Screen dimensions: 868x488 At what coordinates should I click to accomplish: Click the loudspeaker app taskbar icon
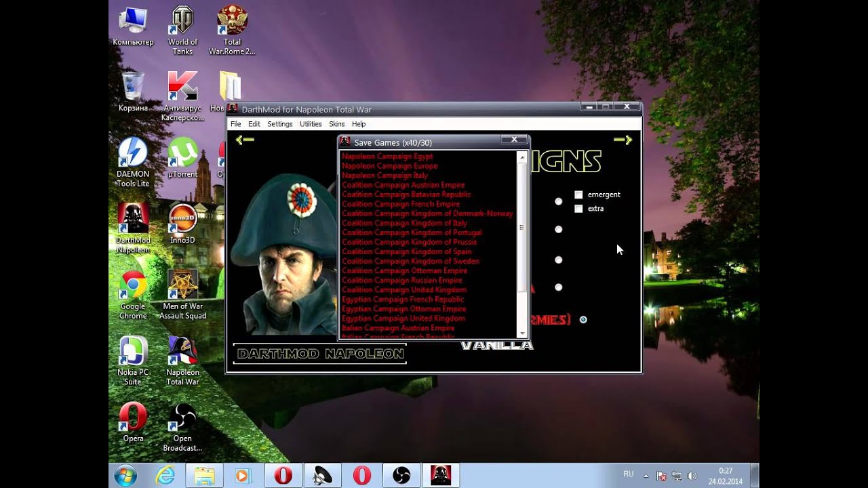tap(322, 476)
